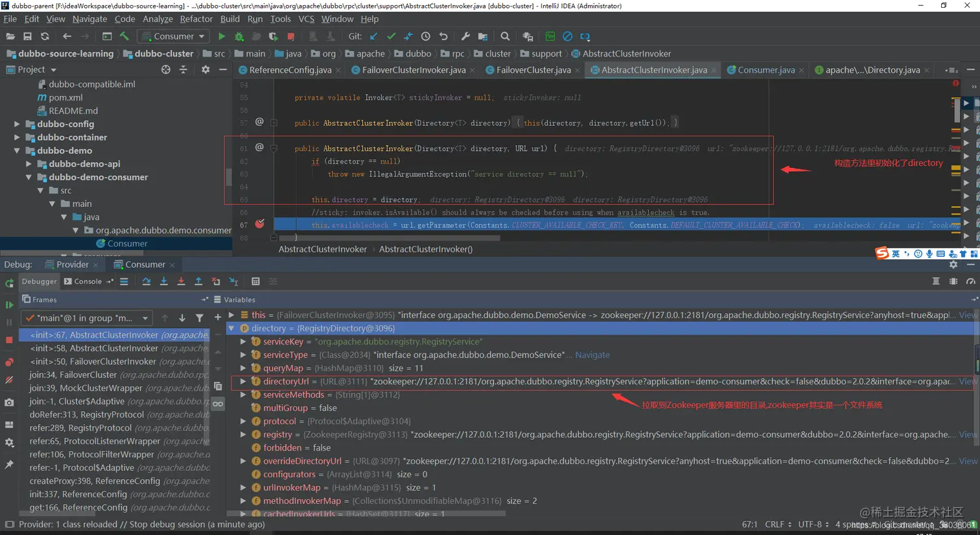980x535 pixels.
Task: Open the VCS menu
Action: 306,19
